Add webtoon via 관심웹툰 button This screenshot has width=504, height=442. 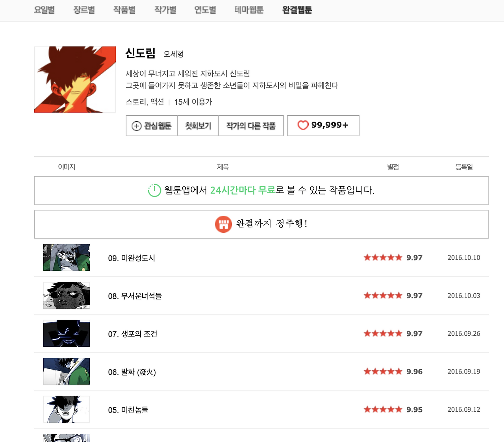click(152, 126)
